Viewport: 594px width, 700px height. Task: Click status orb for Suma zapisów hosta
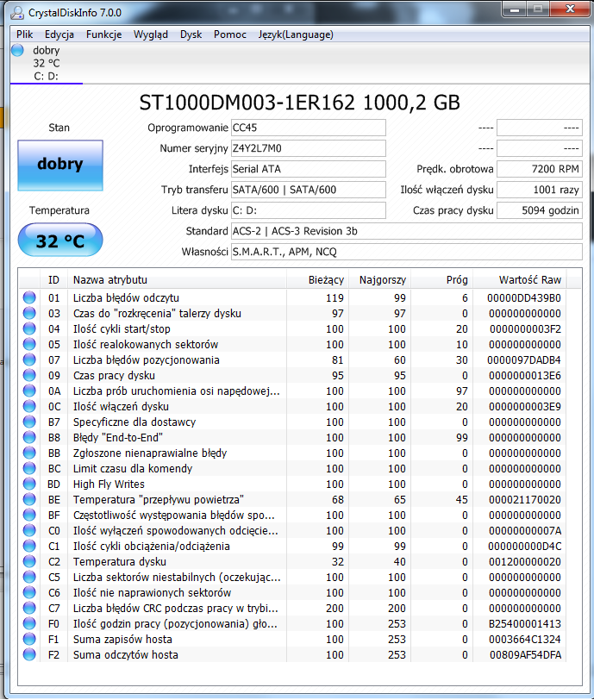coord(29,639)
